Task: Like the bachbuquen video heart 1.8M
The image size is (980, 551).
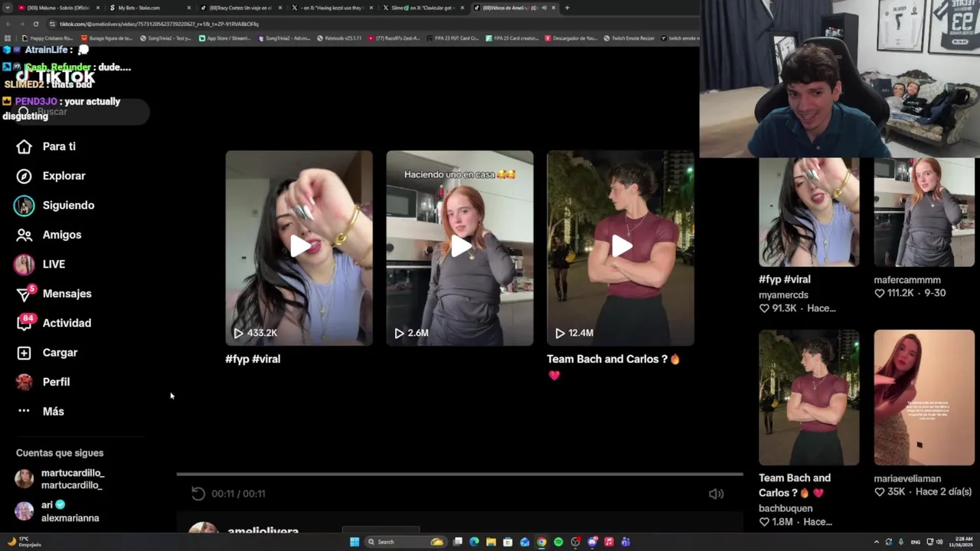Action: [764, 522]
